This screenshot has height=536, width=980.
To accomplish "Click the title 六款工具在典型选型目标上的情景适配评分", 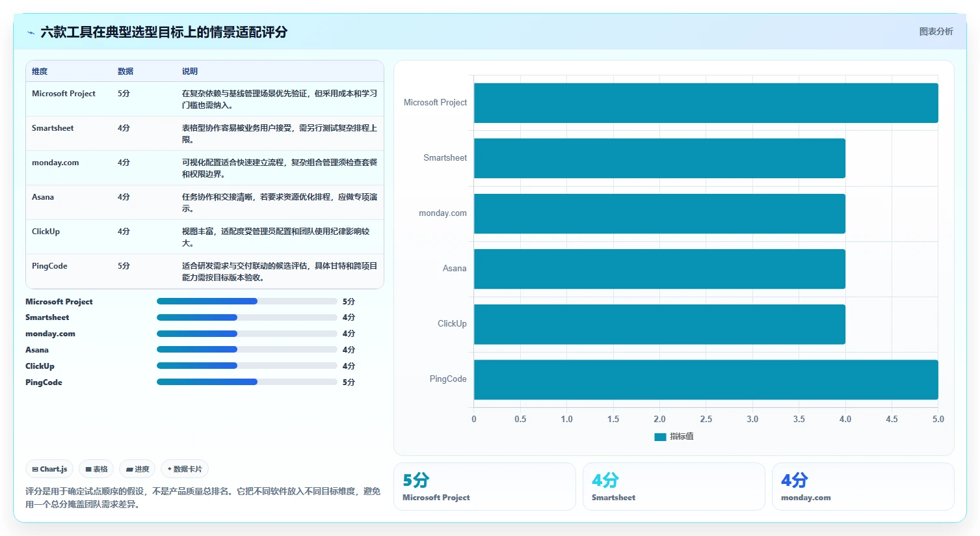I will [164, 32].
